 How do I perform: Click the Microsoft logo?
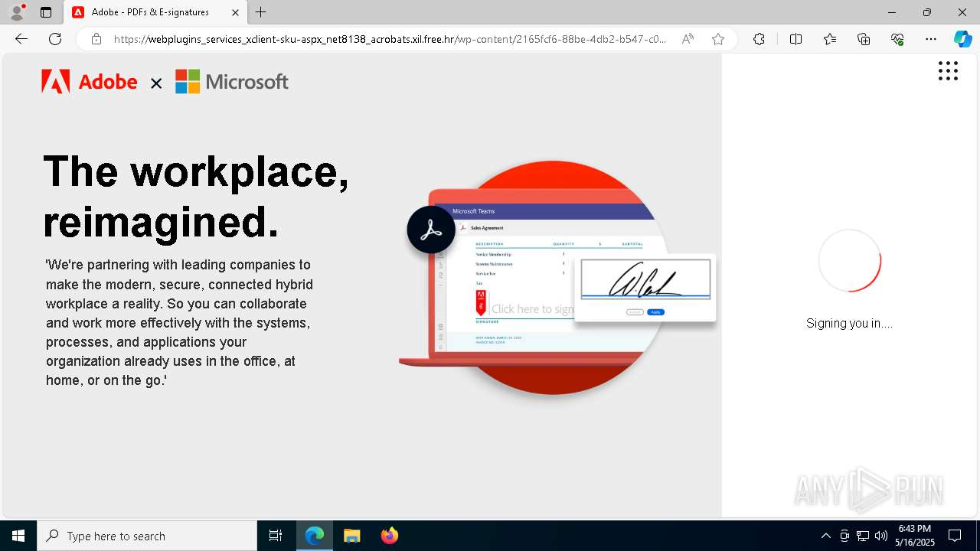tap(232, 82)
